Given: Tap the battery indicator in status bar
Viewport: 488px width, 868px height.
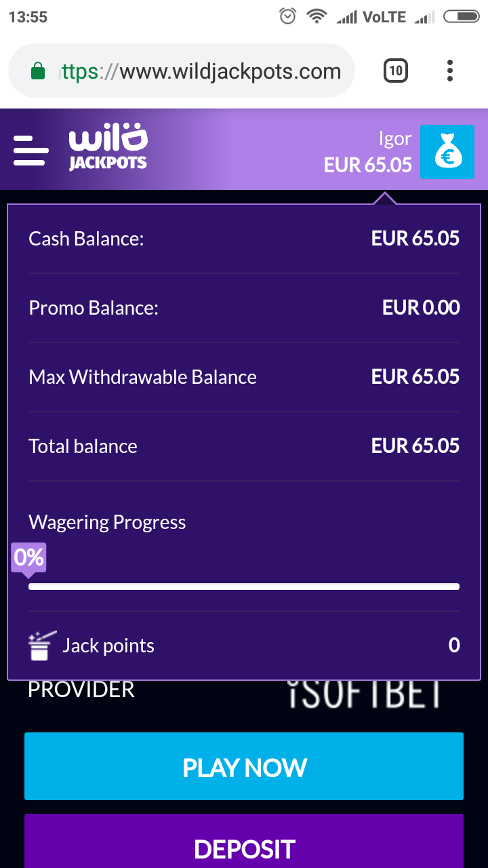Looking at the screenshot, I should tap(461, 17).
